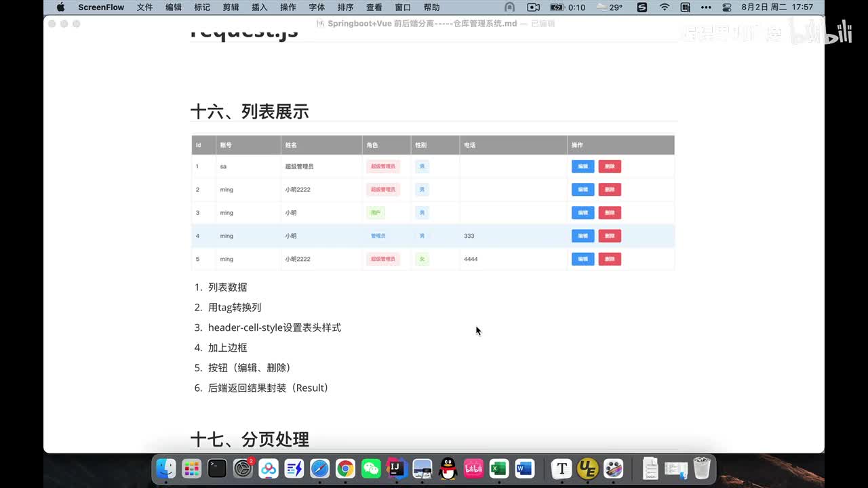Screen dimensions: 868x488
Task: Open the 字体 menu
Action: (317, 7)
